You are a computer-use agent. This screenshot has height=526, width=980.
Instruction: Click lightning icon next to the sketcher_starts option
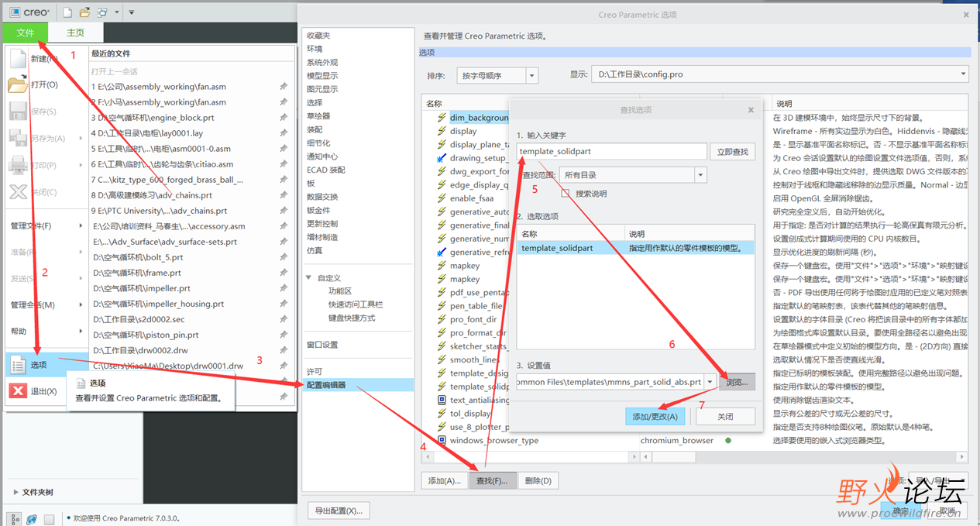(442, 346)
